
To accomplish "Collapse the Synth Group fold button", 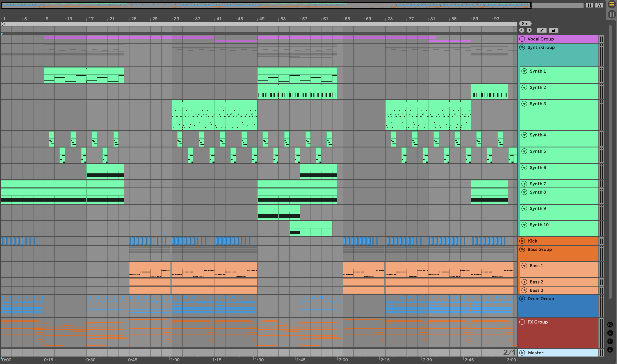I will (522, 47).
